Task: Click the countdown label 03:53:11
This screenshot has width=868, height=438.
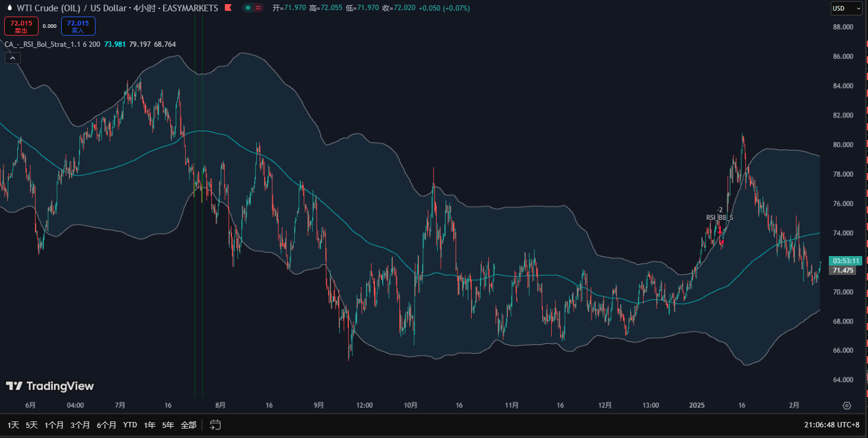Action: pyautogui.click(x=845, y=261)
